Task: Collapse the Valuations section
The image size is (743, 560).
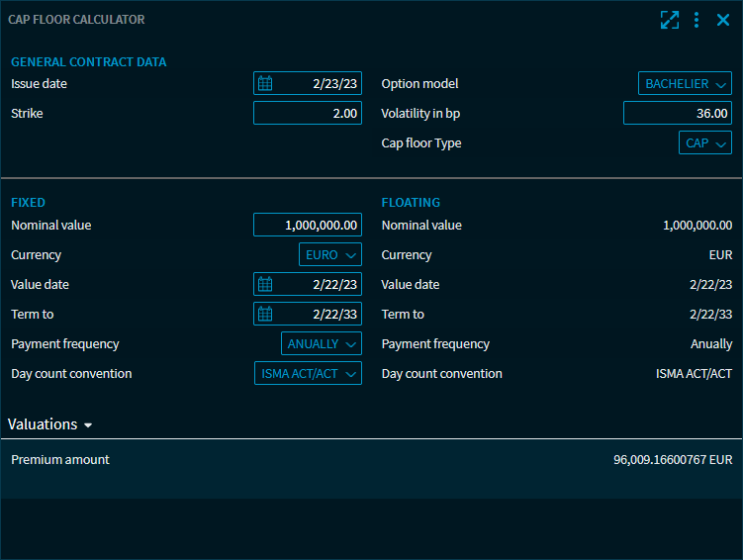Action: click(x=50, y=424)
